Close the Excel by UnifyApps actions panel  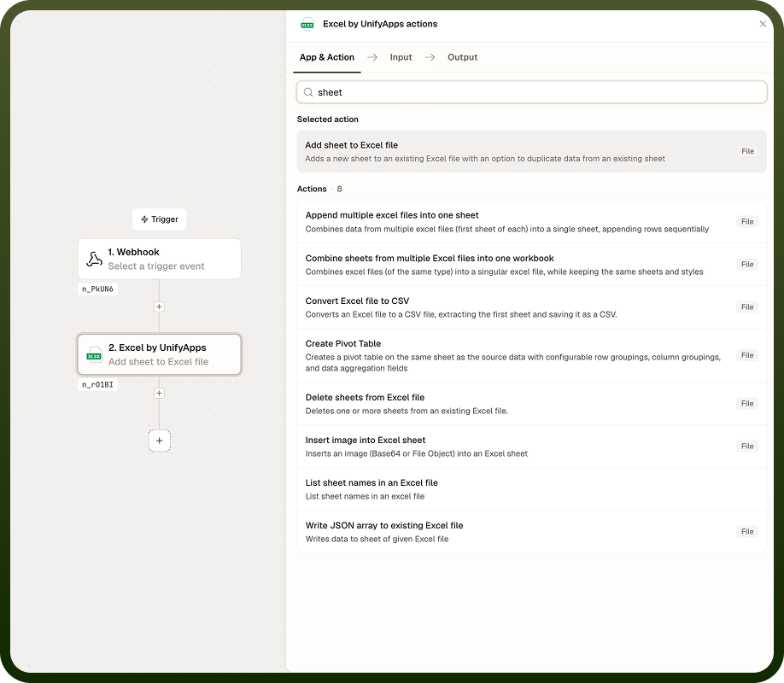click(763, 24)
